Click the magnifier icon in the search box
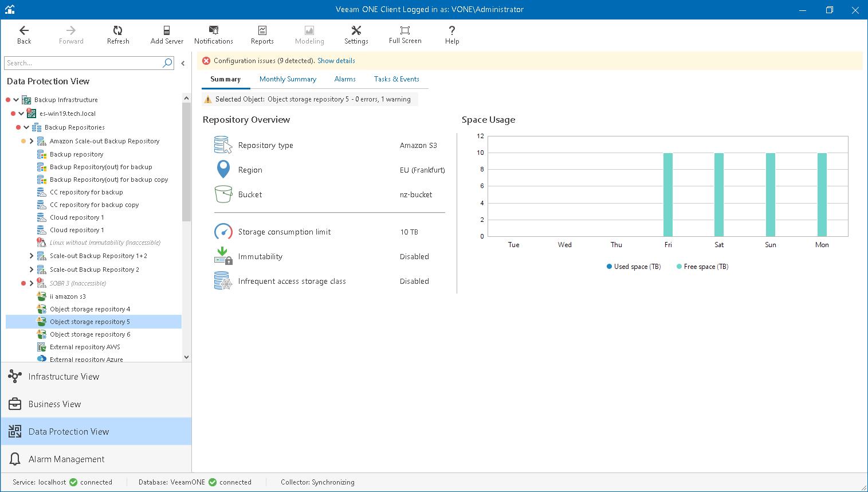Screen dimensions: 868x492 coord(167,63)
